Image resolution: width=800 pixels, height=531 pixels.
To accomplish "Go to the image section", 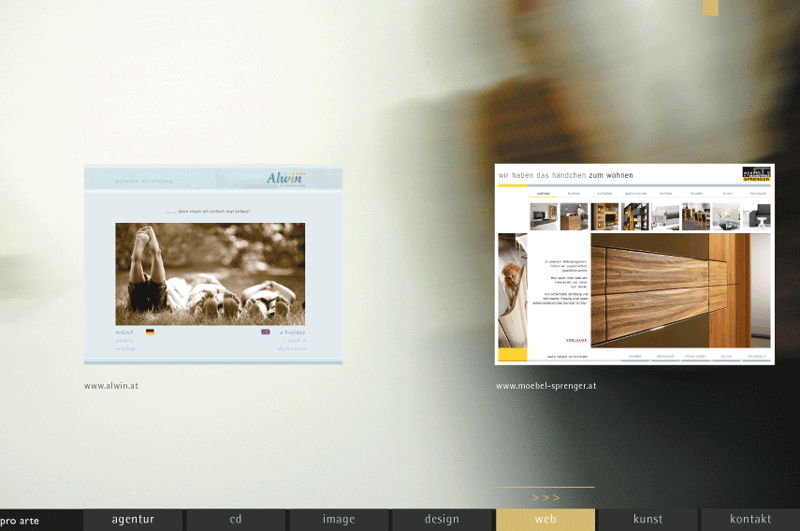I will pos(339,519).
